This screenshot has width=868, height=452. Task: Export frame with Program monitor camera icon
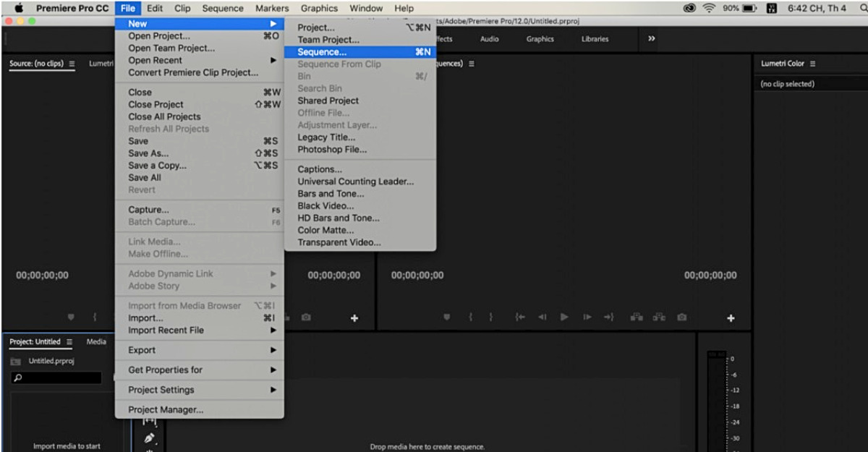(x=682, y=317)
